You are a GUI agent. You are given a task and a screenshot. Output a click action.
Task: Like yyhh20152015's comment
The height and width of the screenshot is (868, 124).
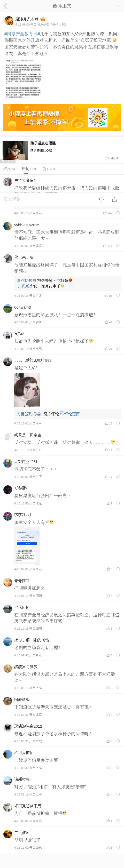pyautogui.click(x=105, y=246)
